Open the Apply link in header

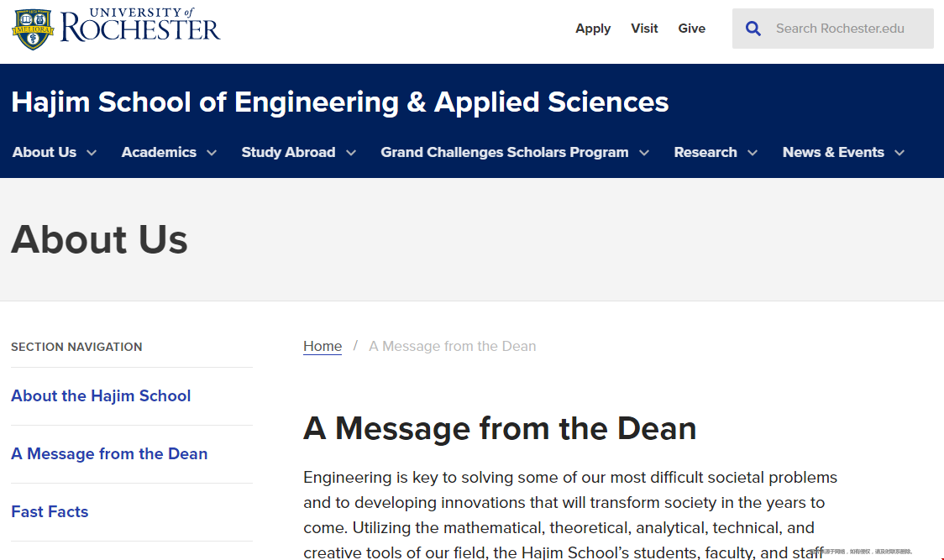[x=592, y=29]
